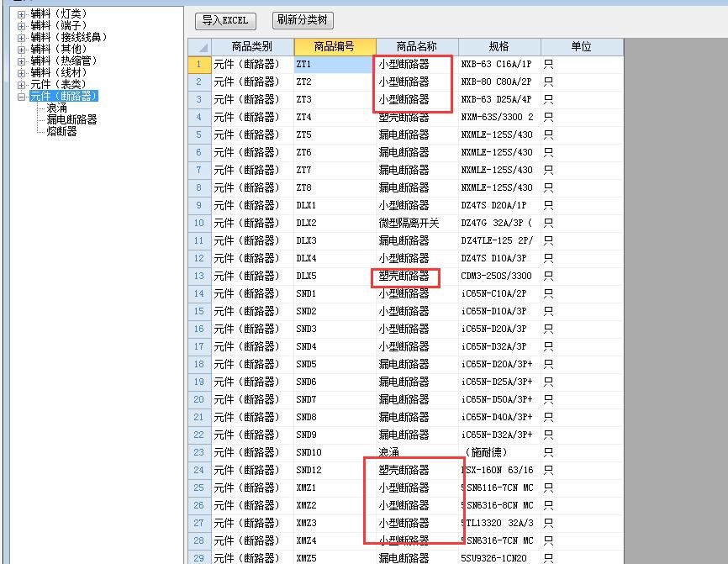Screen dimensions: 728x564
Task: Select the 熔断器 subcategory in the tree
Action: 61,131
